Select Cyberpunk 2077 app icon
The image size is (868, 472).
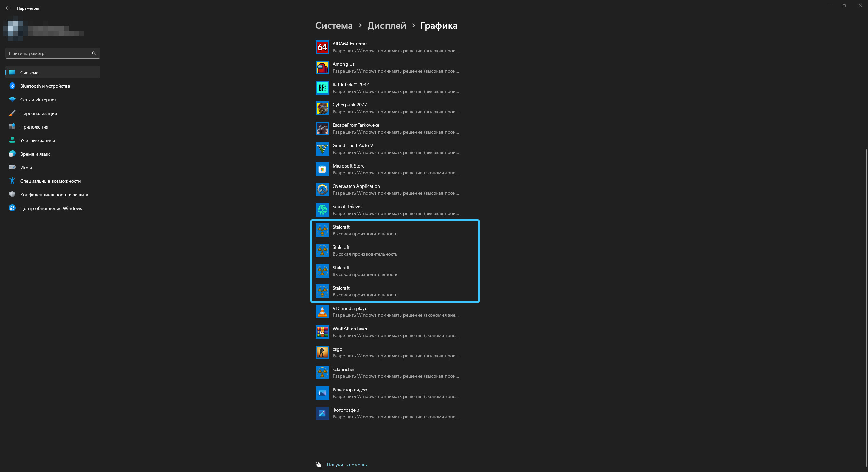(x=322, y=108)
